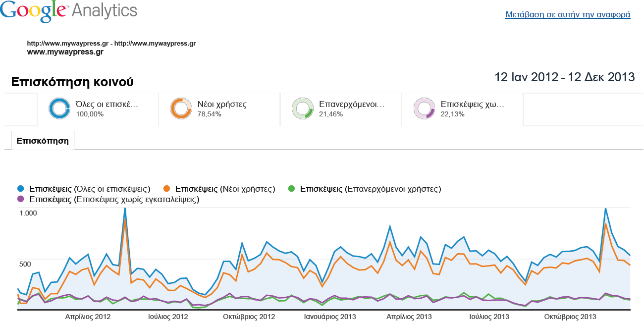Select the Νέοι χρήστες 78,54% segment

point(219,109)
